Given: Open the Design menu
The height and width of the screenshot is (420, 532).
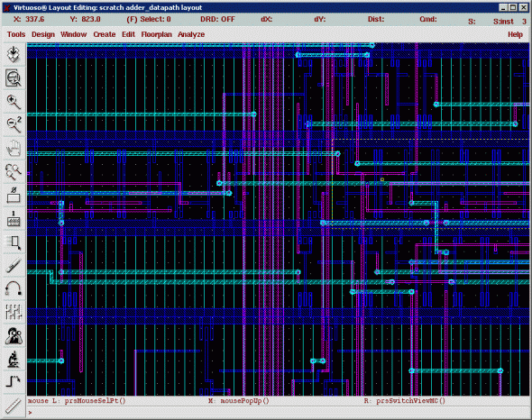Looking at the screenshot, I should (43, 34).
